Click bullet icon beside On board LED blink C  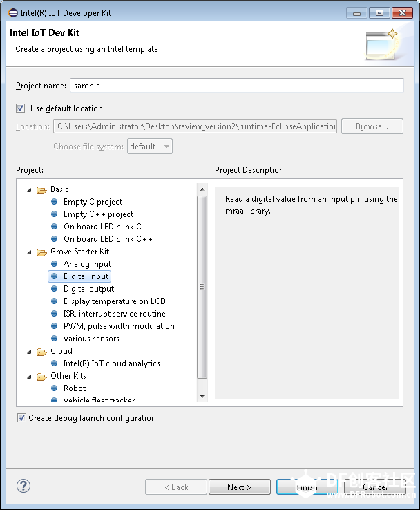[55, 227]
